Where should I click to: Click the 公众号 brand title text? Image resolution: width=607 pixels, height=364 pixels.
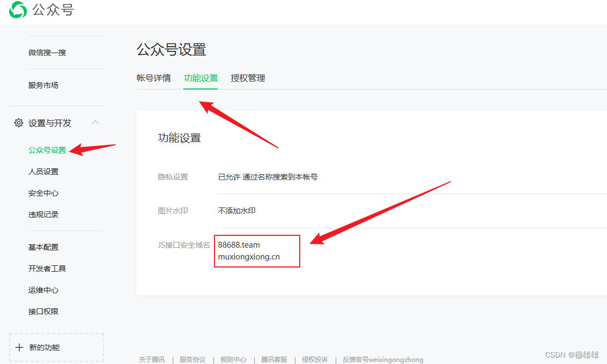point(53,10)
